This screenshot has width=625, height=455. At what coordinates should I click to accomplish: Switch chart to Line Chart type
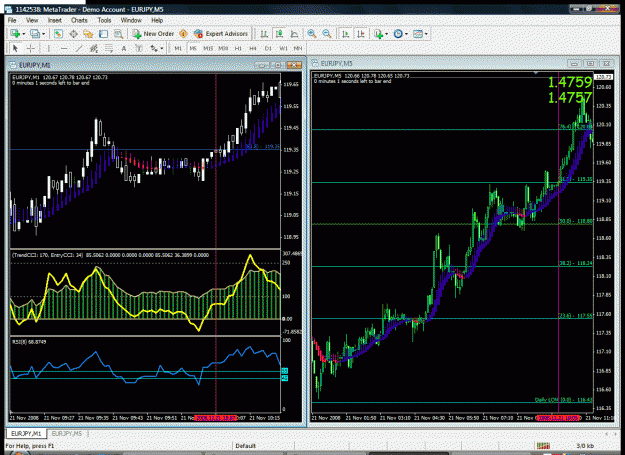pos(295,34)
